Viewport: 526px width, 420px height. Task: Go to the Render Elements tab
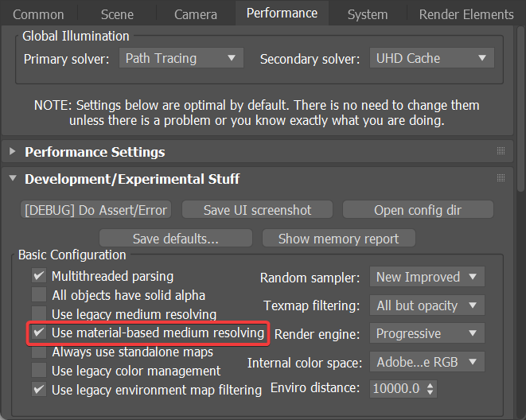click(466, 14)
